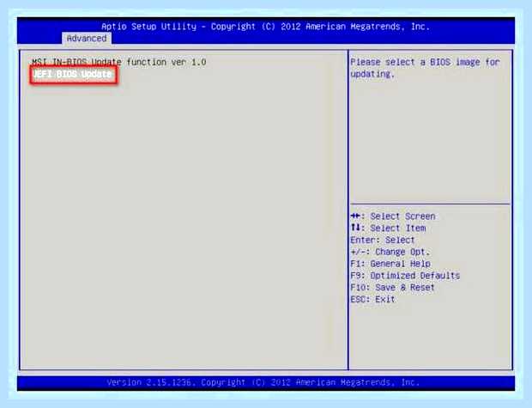Click the MSI IN-BIOS Update function ver 1.0 text
This screenshot has width=532, height=408.
point(118,62)
